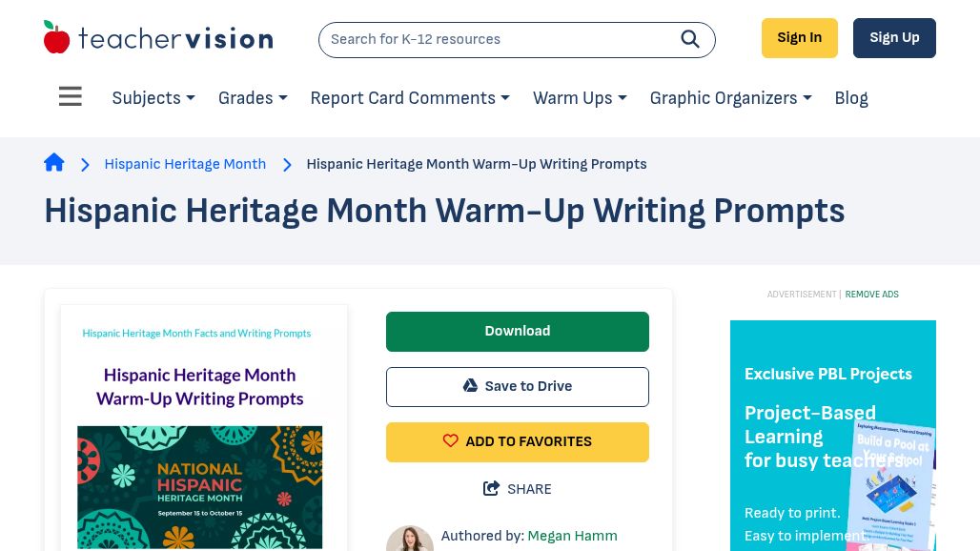
Task: Click the share arrow icon
Action: tap(492, 489)
